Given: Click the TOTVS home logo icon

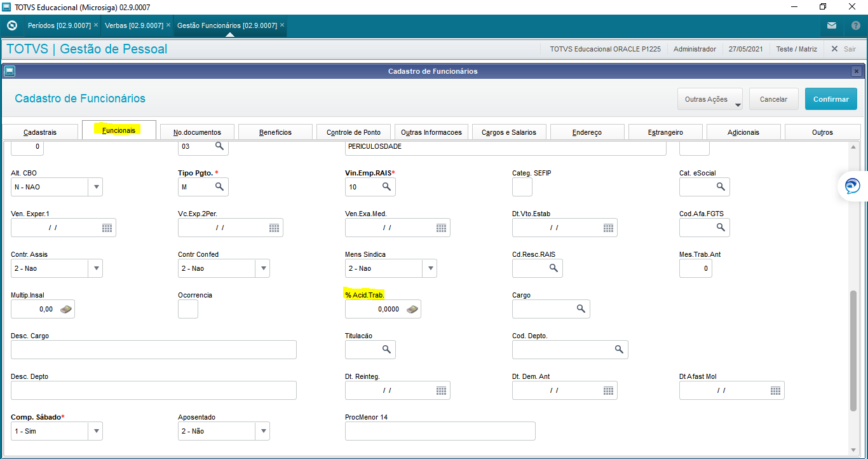Looking at the screenshot, I should tap(11, 25).
